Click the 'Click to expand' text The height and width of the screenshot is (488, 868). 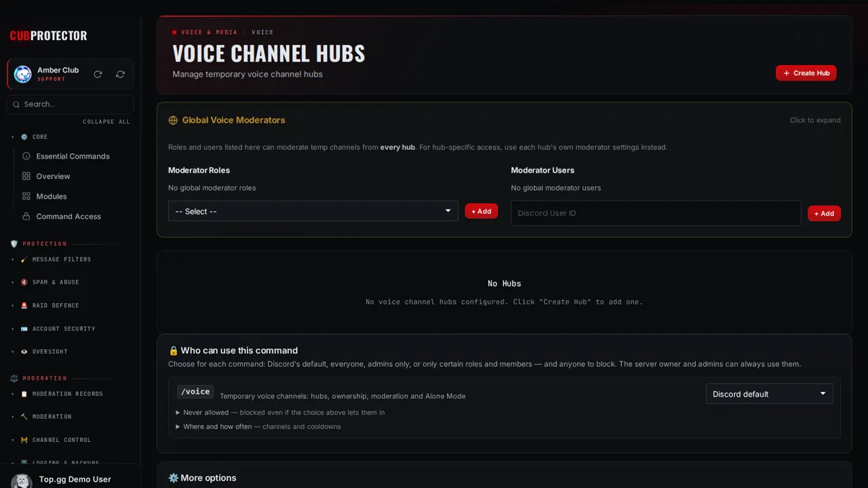(815, 120)
